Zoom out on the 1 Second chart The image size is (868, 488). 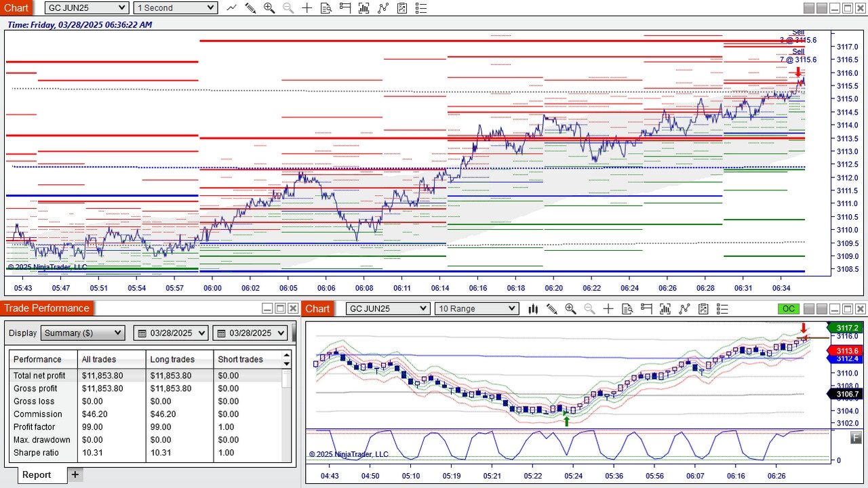pyautogui.click(x=288, y=8)
